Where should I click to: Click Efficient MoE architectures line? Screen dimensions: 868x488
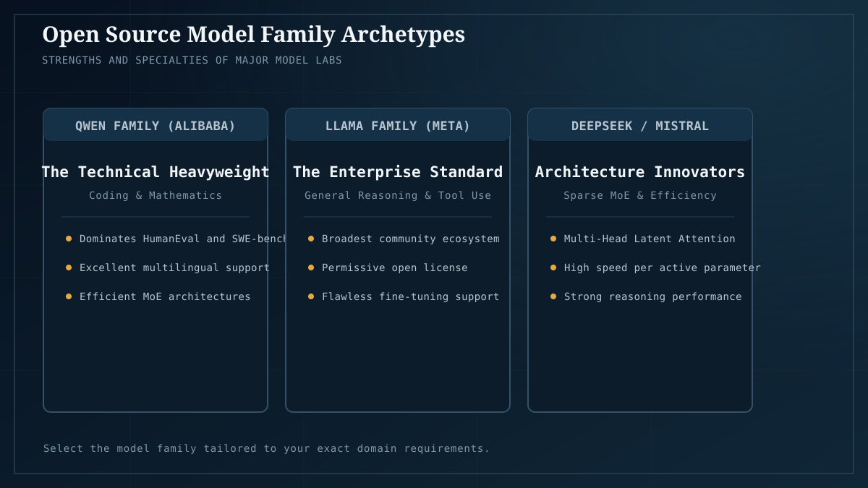[x=165, y=296]
